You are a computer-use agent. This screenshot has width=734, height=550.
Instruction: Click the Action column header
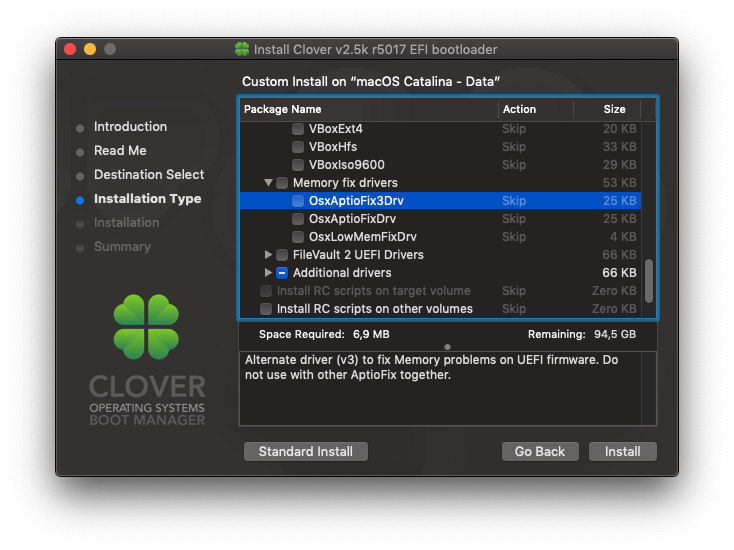(x=536, y=109)
